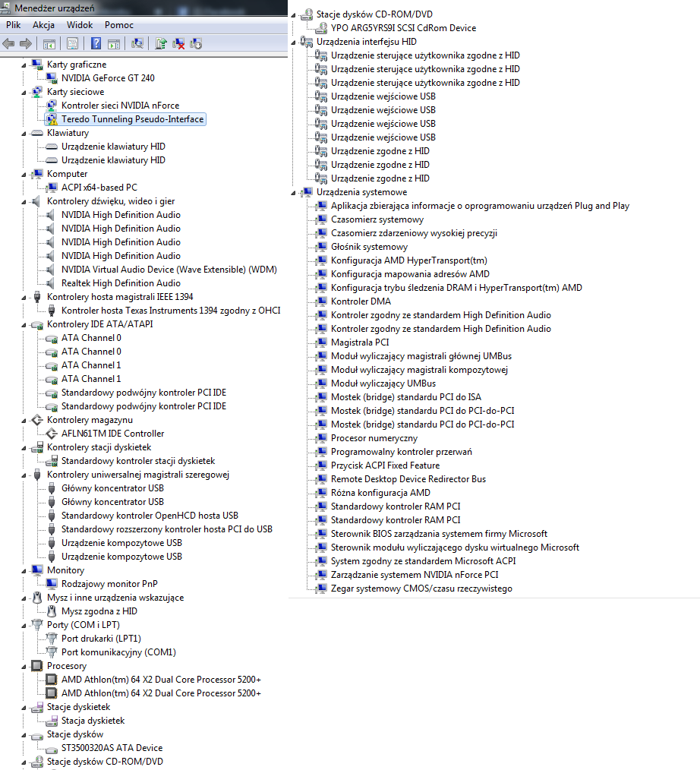Select Standardowy rozszerzony kontroler hosta PCI do USB
This screenshot has width=700, height=770.
(x=167, y=529)
